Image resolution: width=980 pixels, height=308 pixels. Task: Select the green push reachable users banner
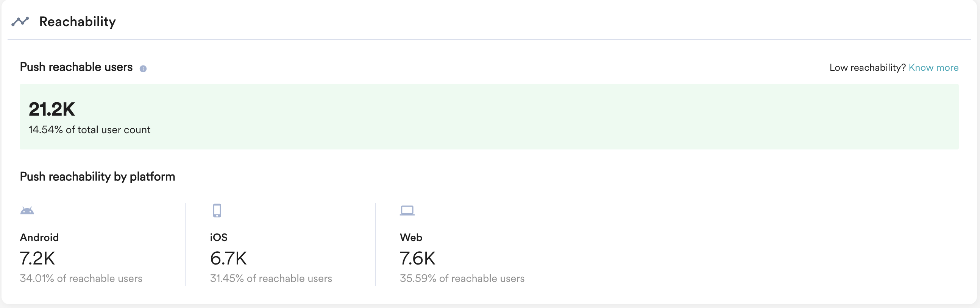coord(489,117)
